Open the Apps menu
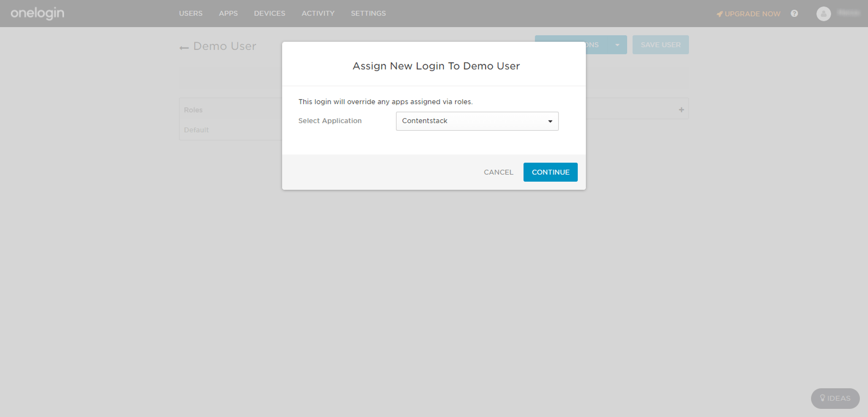 [228, 14]
